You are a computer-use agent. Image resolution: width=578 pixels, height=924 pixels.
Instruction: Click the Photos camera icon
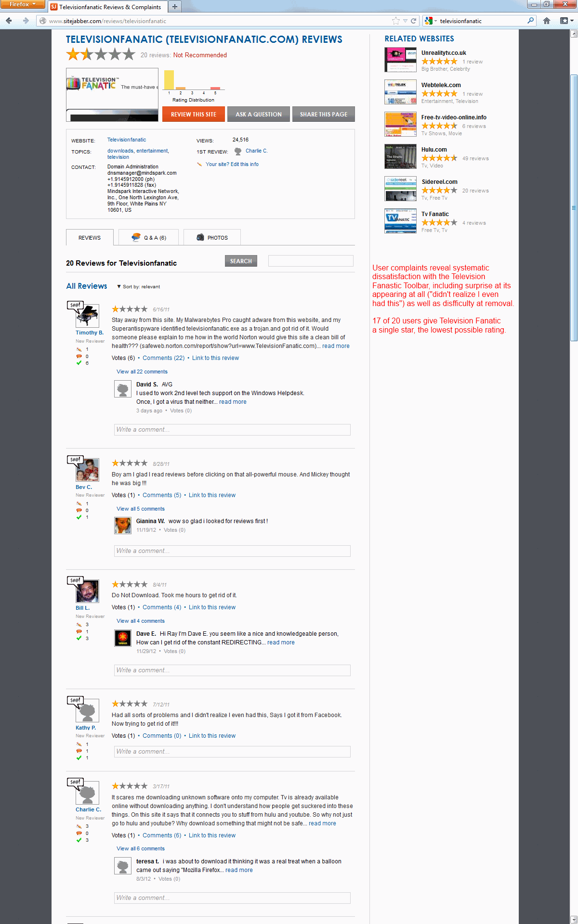tap(200, 237)
